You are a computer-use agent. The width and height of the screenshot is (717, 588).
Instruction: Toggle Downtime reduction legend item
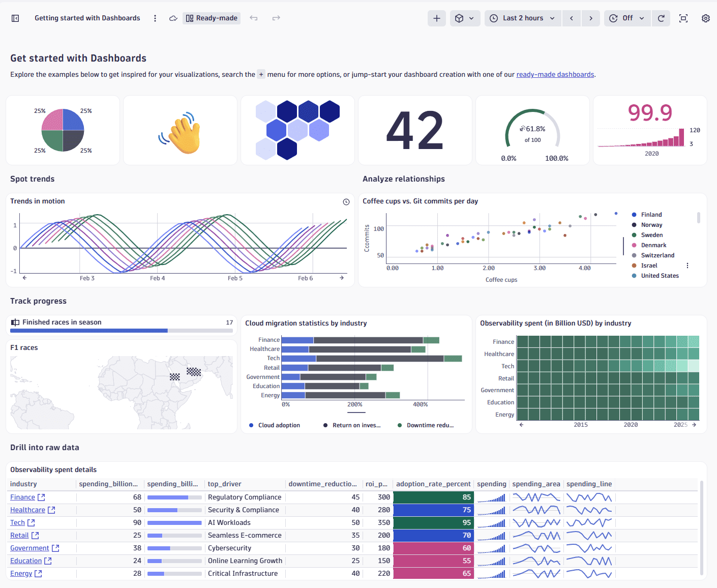coord(426,425)
